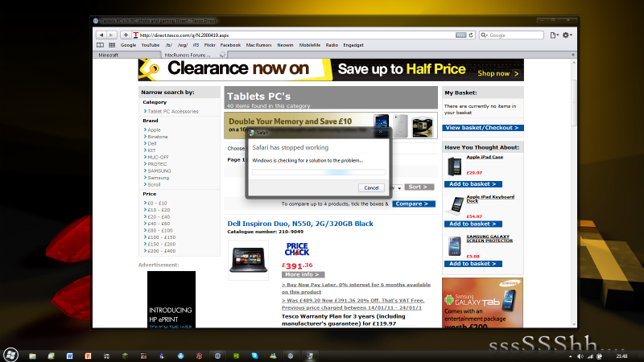Open Tablet PC Accessories category
This screenshot has width=644, height=362.
[x=173, y=111]
